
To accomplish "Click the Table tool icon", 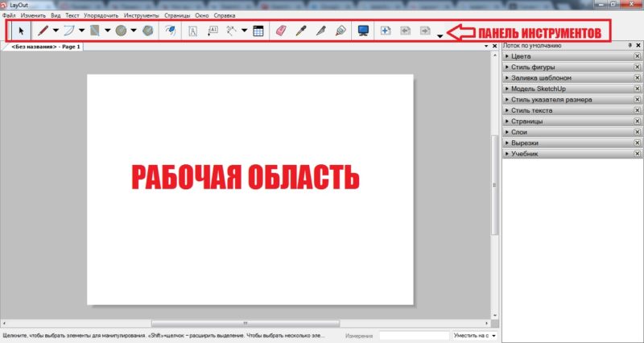I will coord(258,31).
